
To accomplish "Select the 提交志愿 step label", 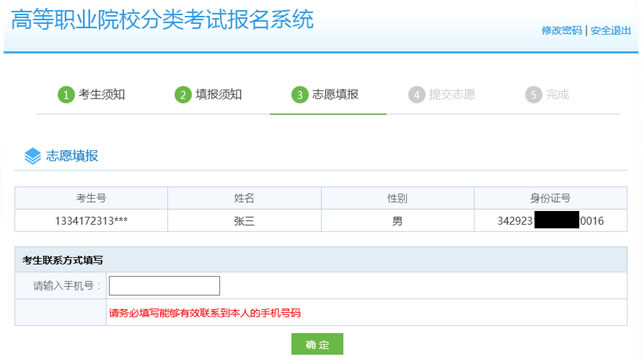I will 452,95.
